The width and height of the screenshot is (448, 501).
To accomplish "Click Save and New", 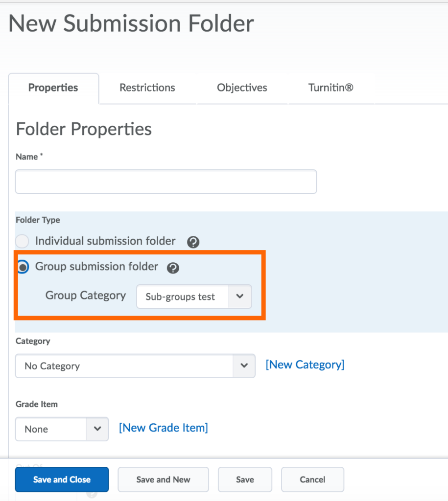I will click(163, 479).
